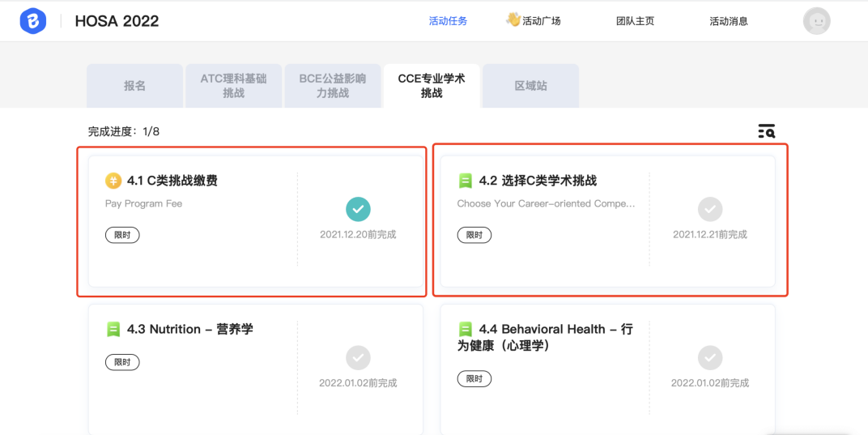Click the grey checkmark on 4.4 Behavioral Health

point(709,358)
